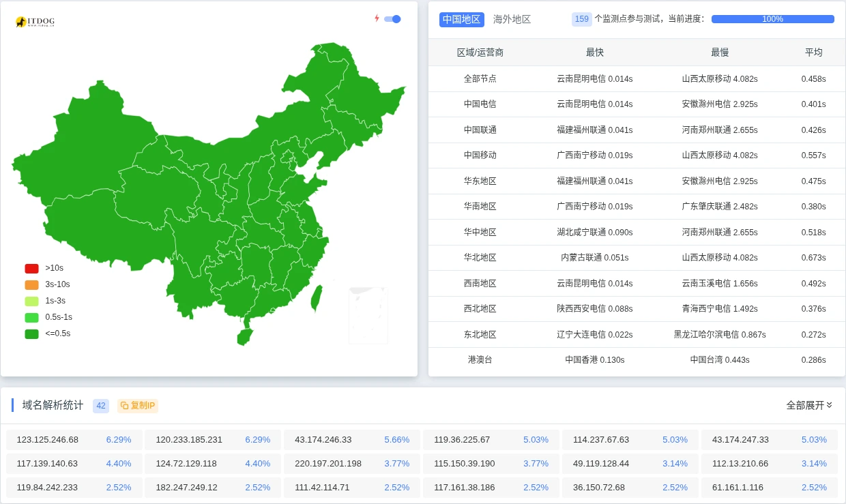Click the red lightning bolt icon

tap(377, 18)
